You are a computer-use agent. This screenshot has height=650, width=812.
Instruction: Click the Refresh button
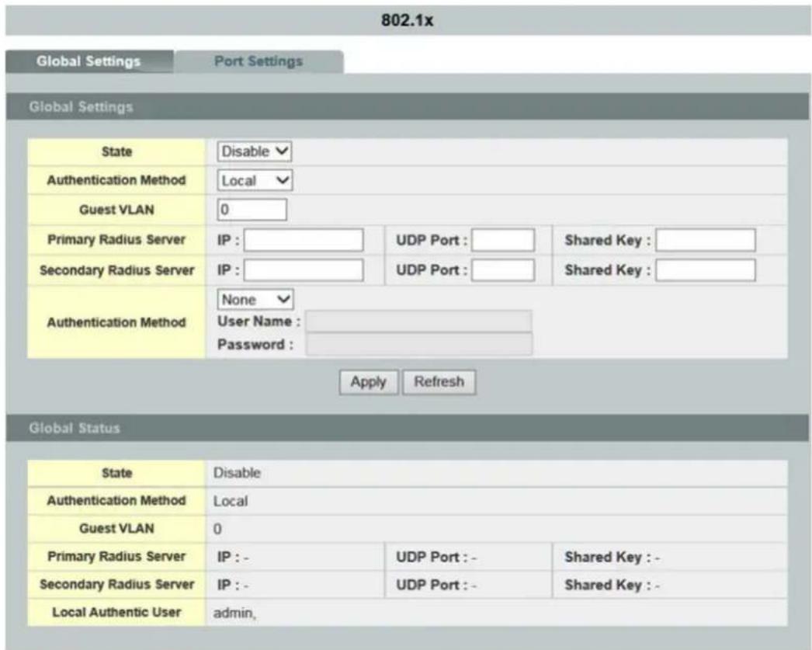439,382
